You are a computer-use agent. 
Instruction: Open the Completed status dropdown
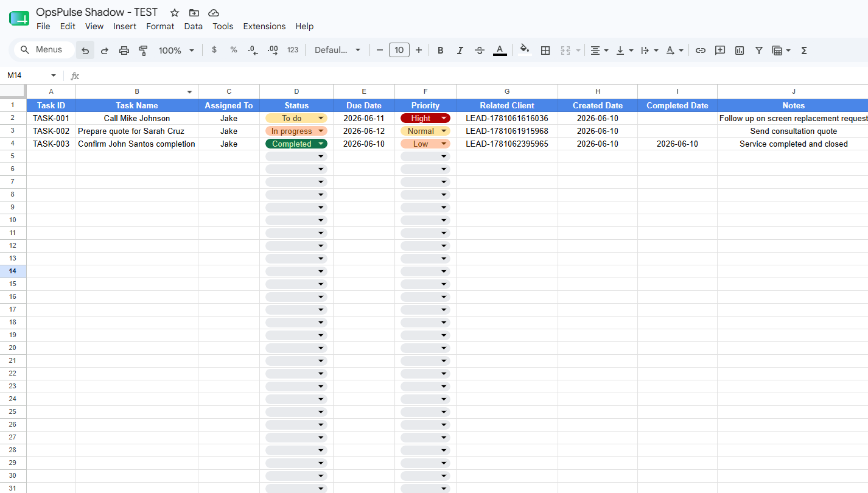[296, 144]
